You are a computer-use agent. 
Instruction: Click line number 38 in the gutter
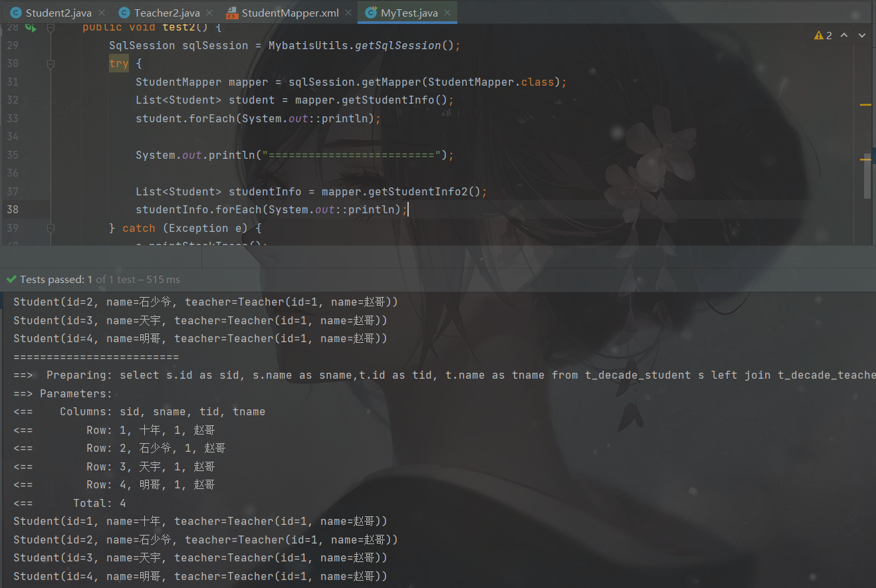pyautogui.click(x=12, y=209)
